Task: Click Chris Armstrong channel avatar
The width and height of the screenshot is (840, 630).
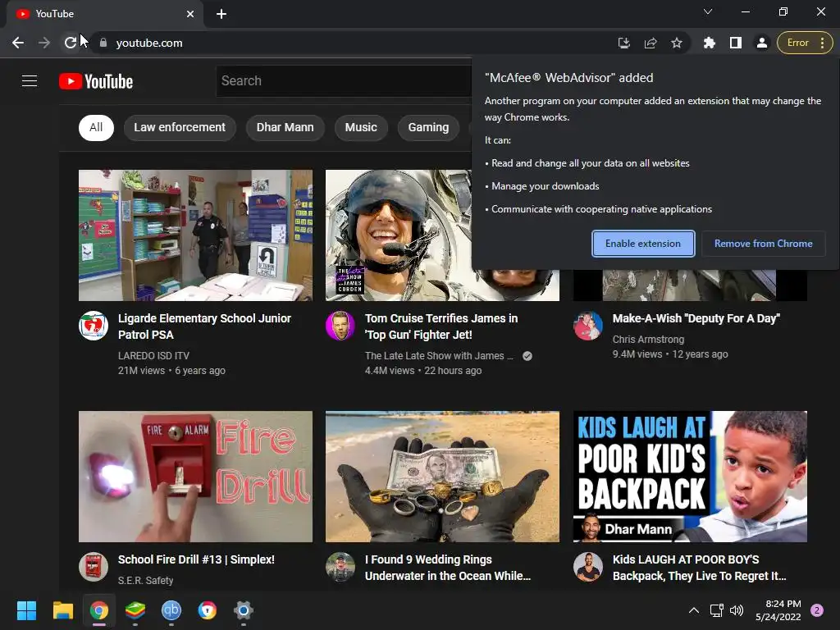Action: coord(588,326)
